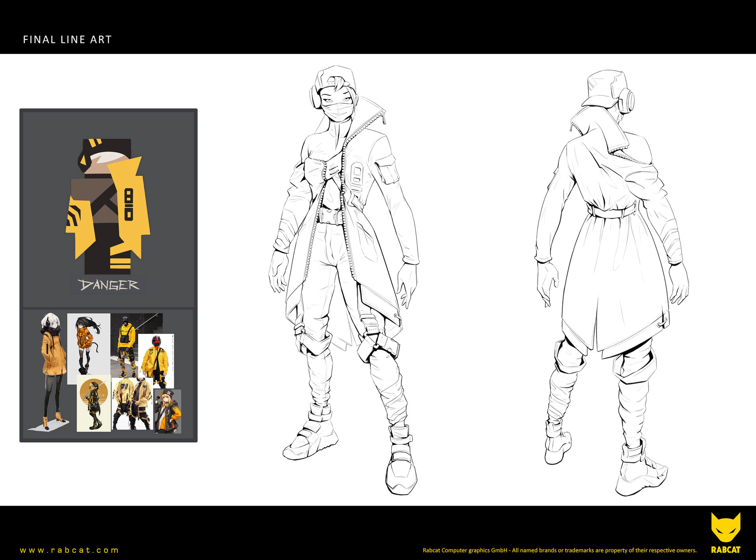Viewport: 756px width, 560px height.
Task: Open the www.rabcat.com website link
Action: point(69,550)
